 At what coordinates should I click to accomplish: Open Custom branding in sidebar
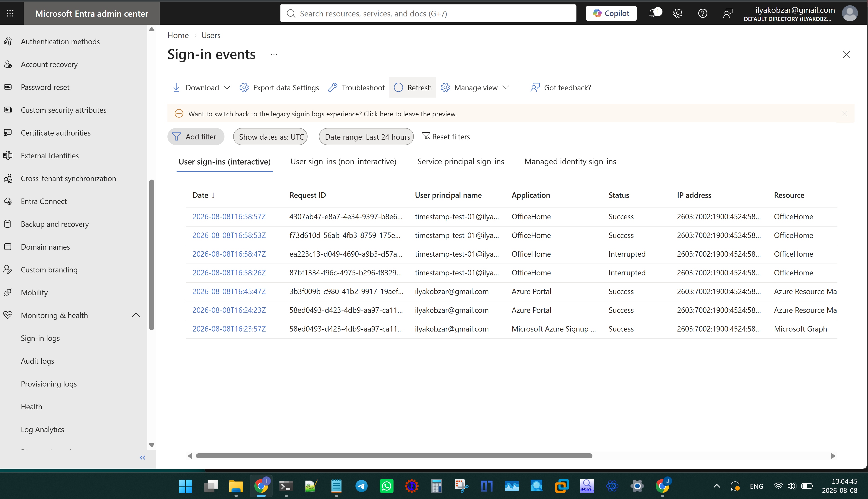pyautogui.click(x=49, y=270)
